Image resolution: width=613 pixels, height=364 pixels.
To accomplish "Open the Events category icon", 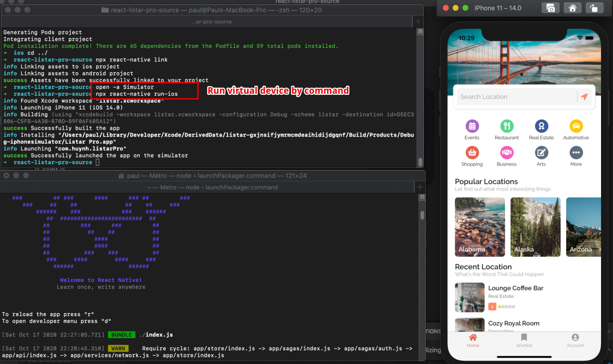I will [x=472, y=126].
